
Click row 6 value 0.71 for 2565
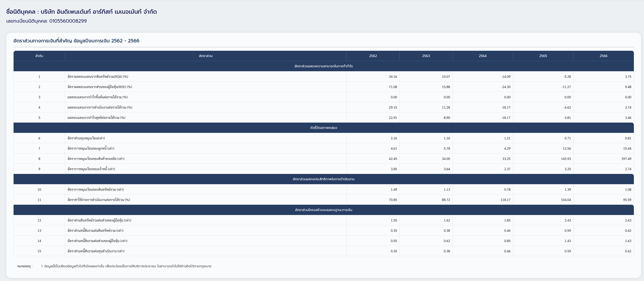click(x=567, y=138)
